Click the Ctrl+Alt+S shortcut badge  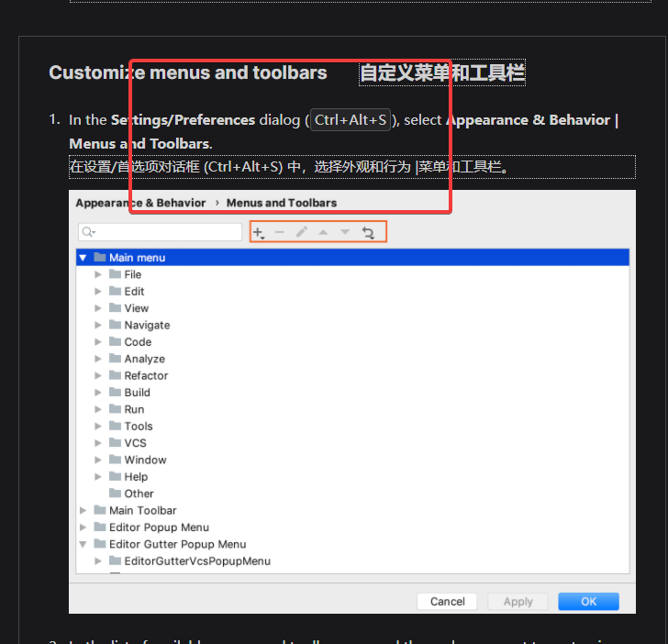click(x=351, y=119)
